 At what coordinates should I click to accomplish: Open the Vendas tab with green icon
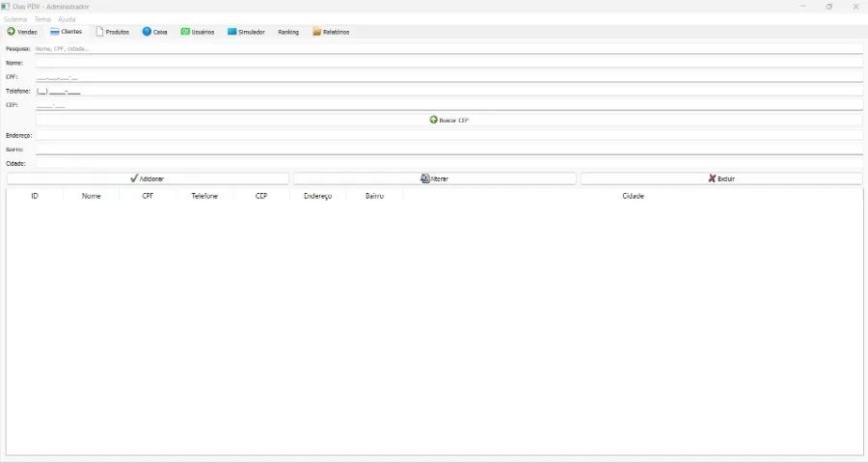22,32
